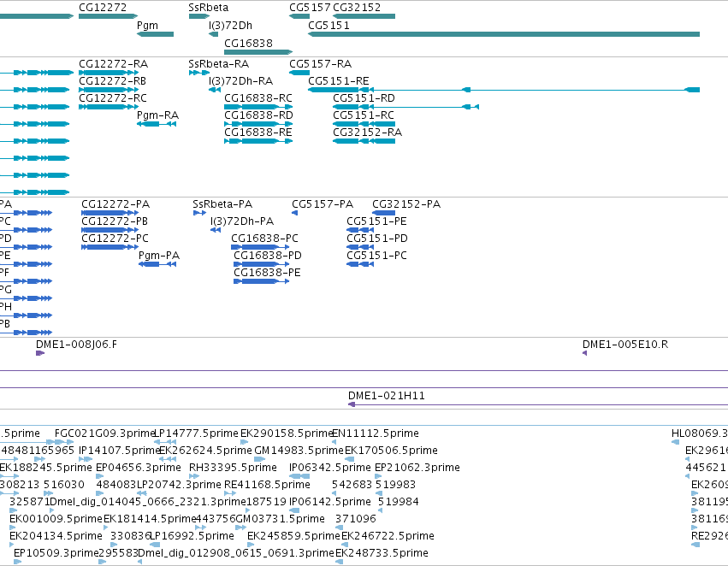Image resolution: width=728 pixels, height=566 pixels.
Task: Click EST label EK246722.5prime
Action: 388,536
